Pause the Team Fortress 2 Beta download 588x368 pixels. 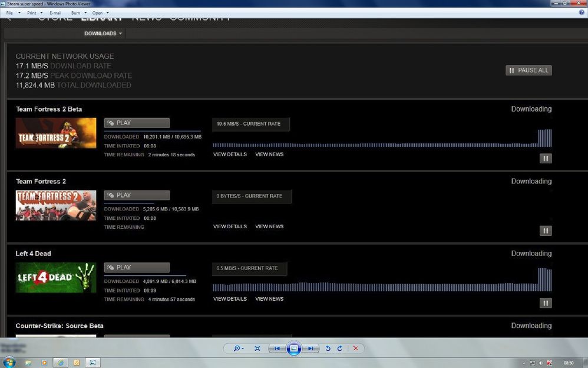tap(545, 158)
